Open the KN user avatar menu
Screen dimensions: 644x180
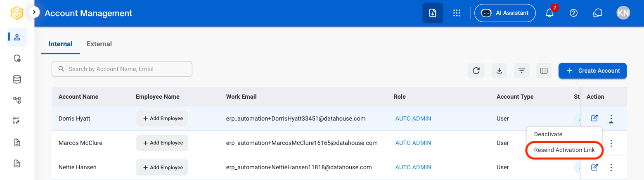tap(623, 13)
